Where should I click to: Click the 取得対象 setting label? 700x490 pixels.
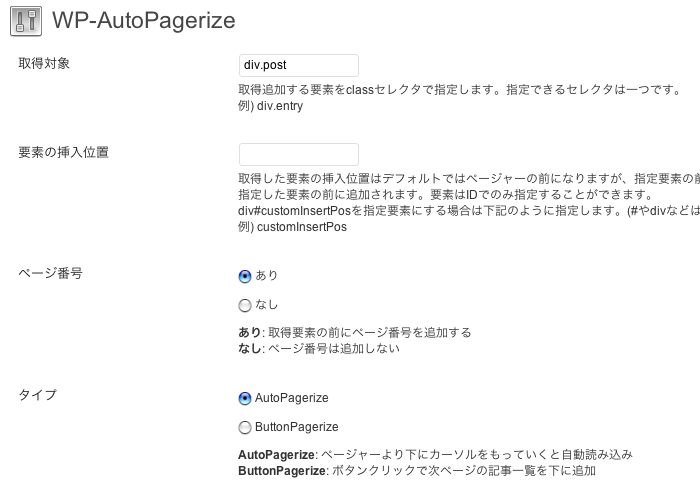click(x=44, y=63)
